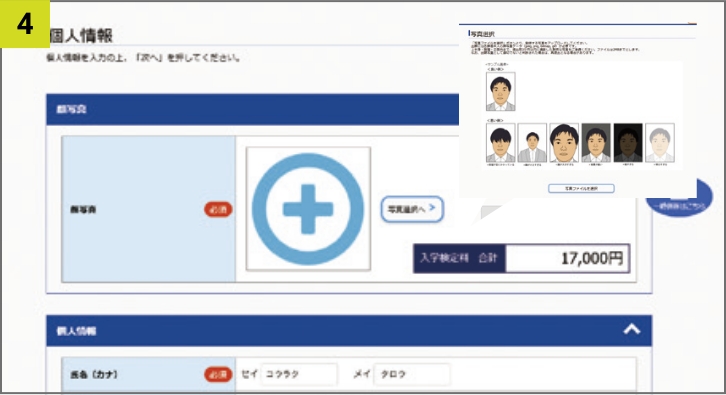Select the bad sample with hair covering eyes

501,143
